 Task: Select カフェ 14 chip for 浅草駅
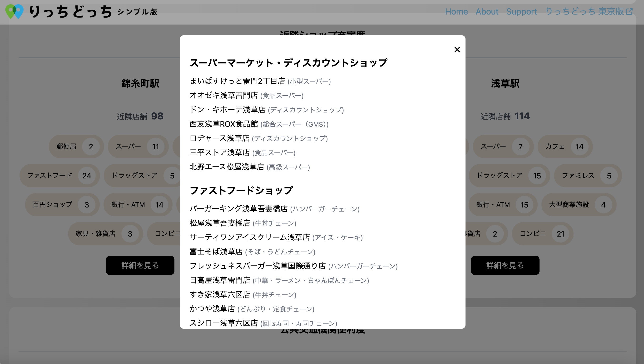coord(565,146)
